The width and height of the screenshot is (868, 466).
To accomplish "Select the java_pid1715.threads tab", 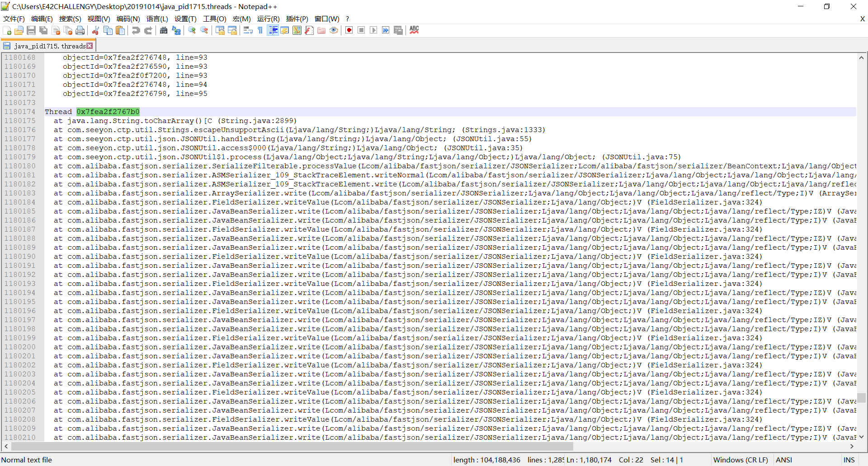I will [x=49, y=46].
